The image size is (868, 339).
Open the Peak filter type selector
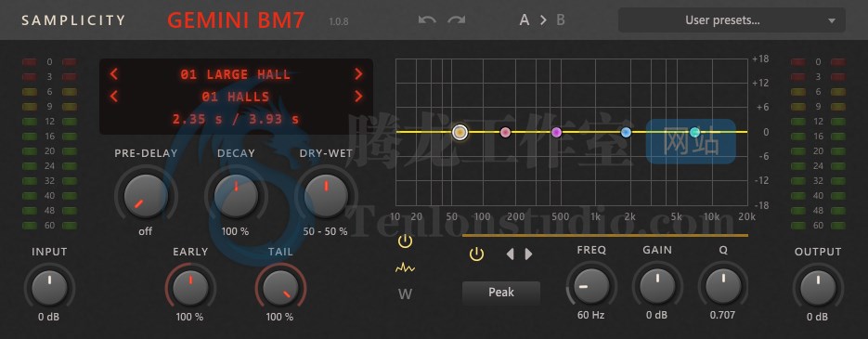501,293
